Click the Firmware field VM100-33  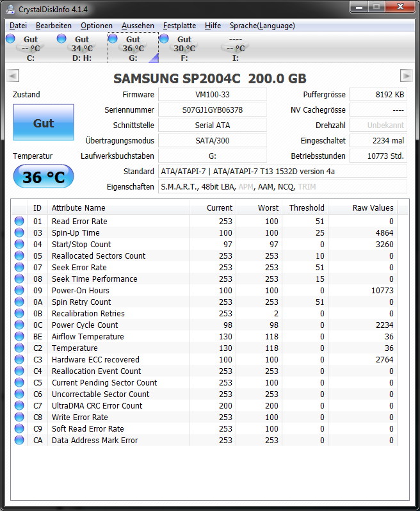(213, 95)
